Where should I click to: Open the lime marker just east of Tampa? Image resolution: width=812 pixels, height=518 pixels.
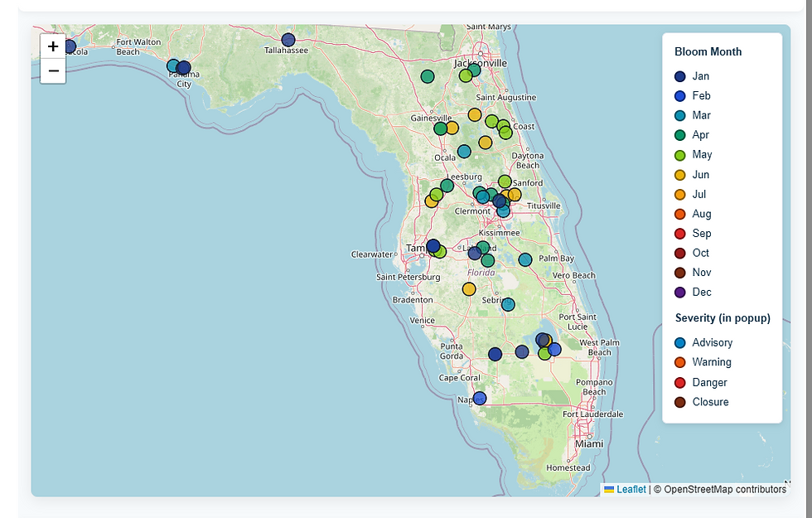(440, 252)
